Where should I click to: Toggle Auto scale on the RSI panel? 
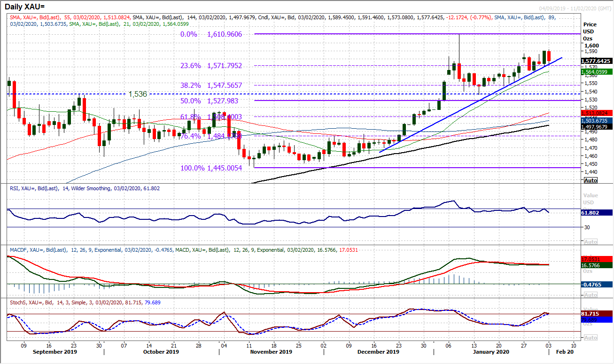pos(590,241)
